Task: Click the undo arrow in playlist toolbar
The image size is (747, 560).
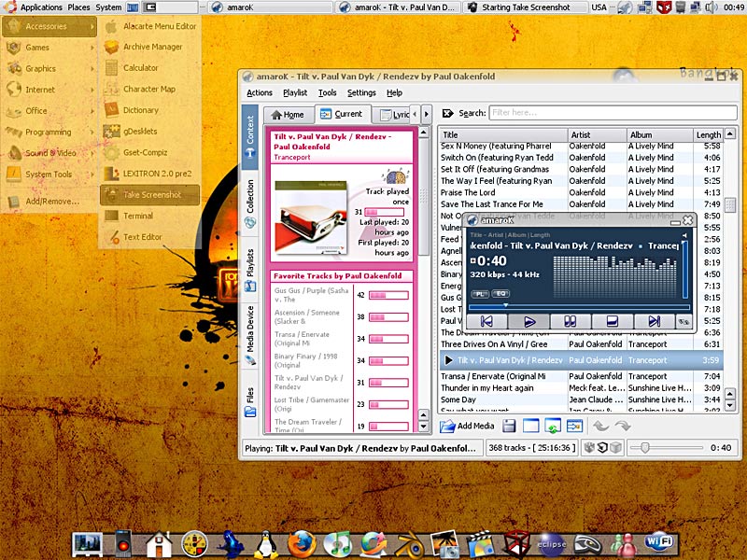Action: pos(600,426)
